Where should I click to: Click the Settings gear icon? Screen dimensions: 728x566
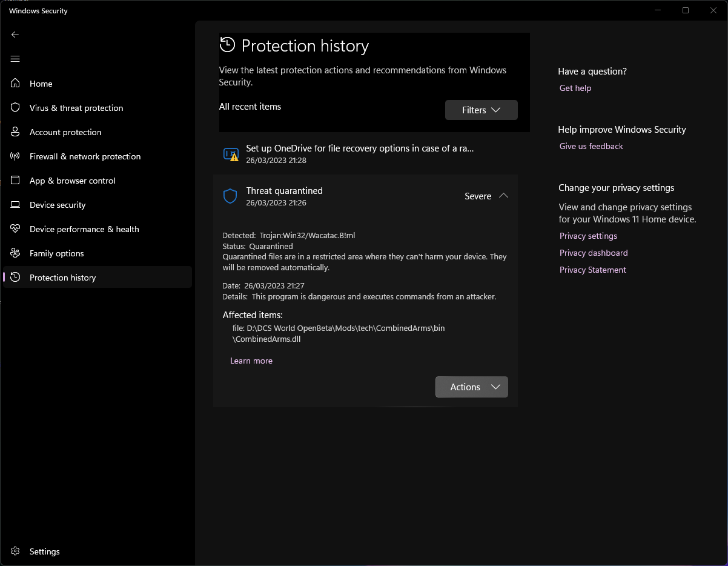click(16, 551)
